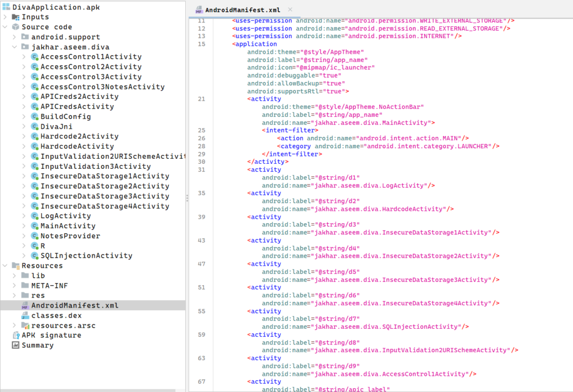Click line number 21 in the gutter
The image size is (573, 392).
click(201, 99)
